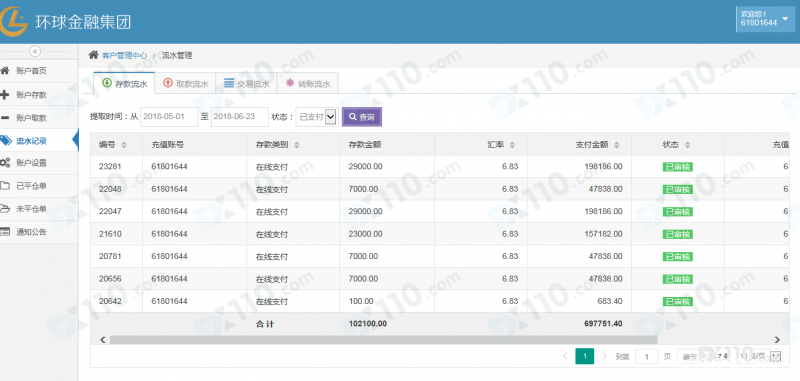This screenshot has width=800, height=381.
Task: Click the red withdraw icon on 取款流水 tab
Action: coord(168,83)
